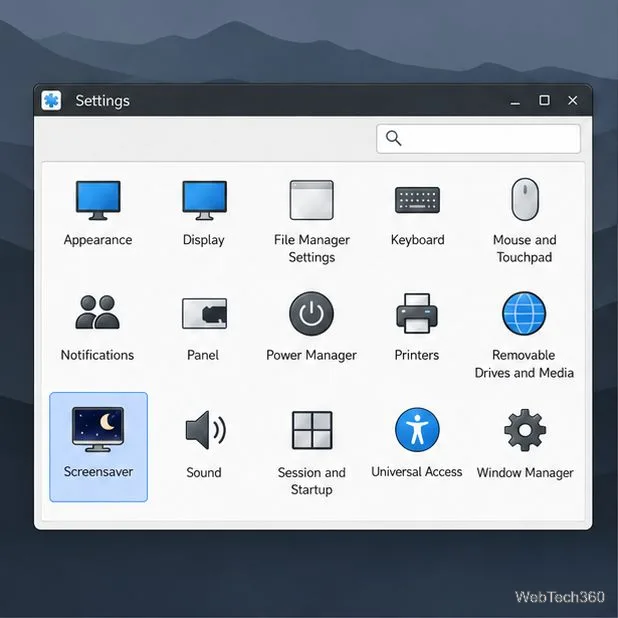
Task: Click the "Power Manager" label
Action: [311, 355]
